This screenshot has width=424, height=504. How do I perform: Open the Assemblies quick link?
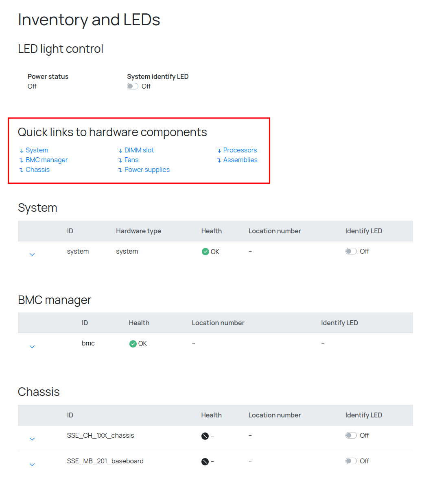pyautogui.click(x=240, y=160)
